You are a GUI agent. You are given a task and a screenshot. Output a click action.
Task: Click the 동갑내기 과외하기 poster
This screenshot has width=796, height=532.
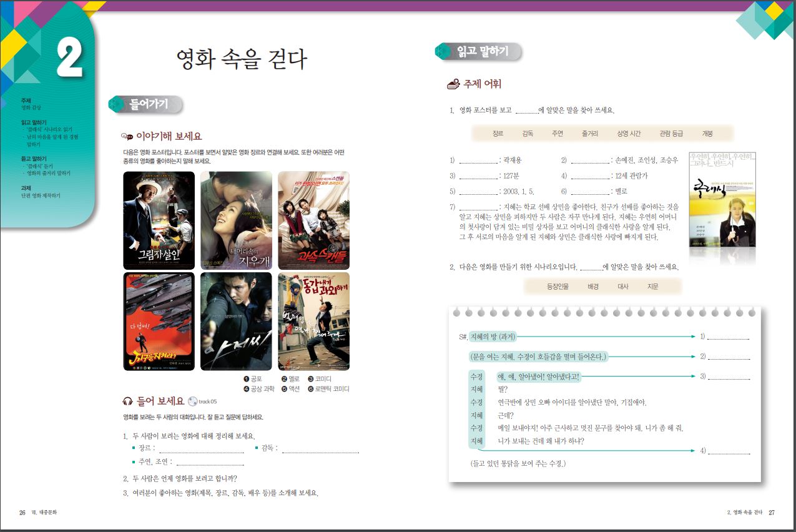point(313,321)
